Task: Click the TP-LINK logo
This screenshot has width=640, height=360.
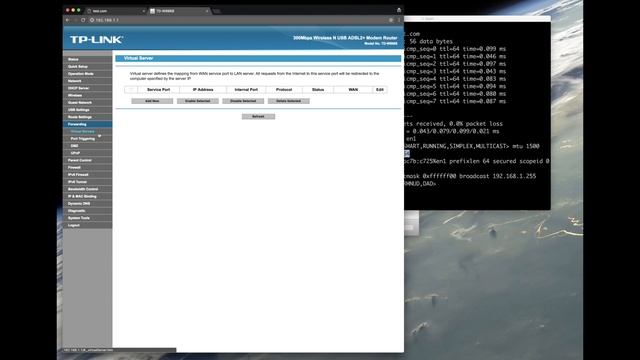Action: pyautogui.click(x=96, y=40)
